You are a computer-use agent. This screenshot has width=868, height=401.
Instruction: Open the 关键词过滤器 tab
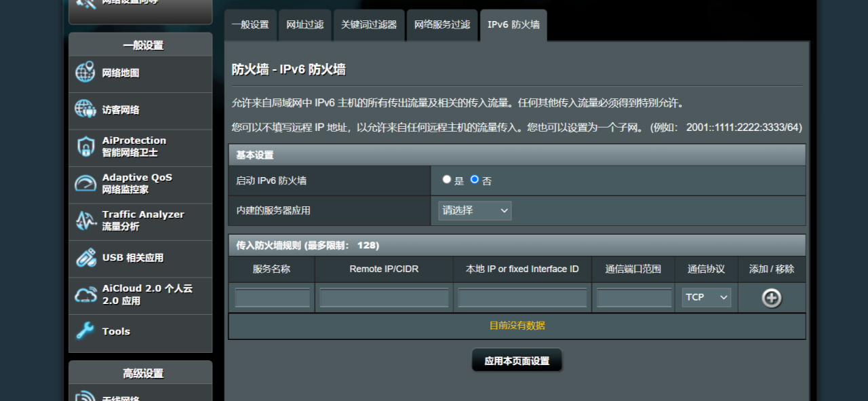click(369, 25)
